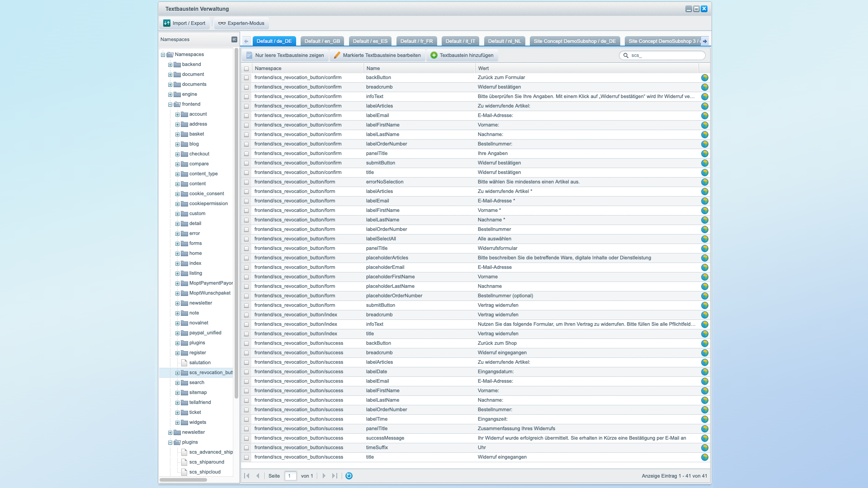The width and height of the screenshot is (868, 488).
Task: Check the checkbox for the labelSelectAll row
Action: (x=246, y=239)
